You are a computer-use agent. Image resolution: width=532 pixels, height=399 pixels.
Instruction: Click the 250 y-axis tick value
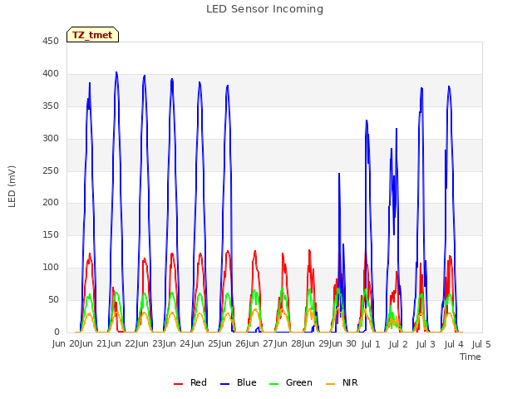(51, 171)
